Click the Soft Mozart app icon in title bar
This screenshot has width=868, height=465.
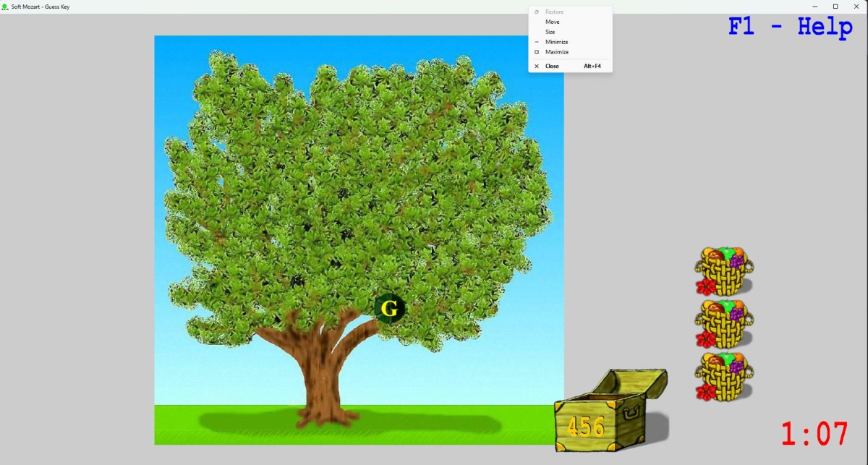5,7
